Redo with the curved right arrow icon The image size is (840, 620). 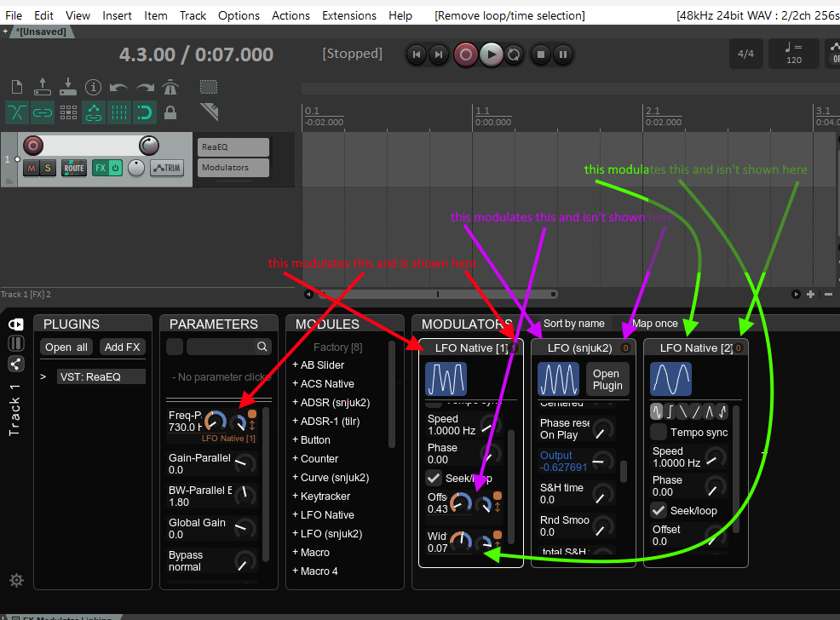click(145, 87)
